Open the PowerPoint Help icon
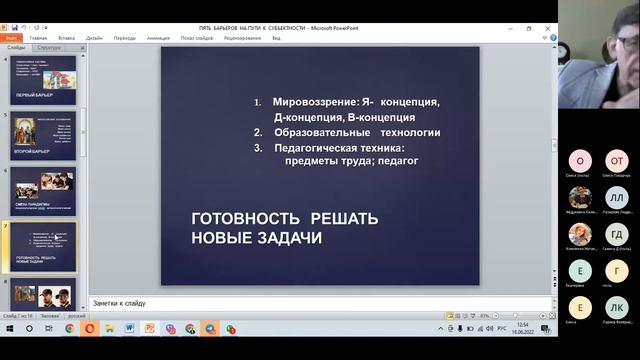The width and height of the screenshot is (640, 360). [553, 38]
